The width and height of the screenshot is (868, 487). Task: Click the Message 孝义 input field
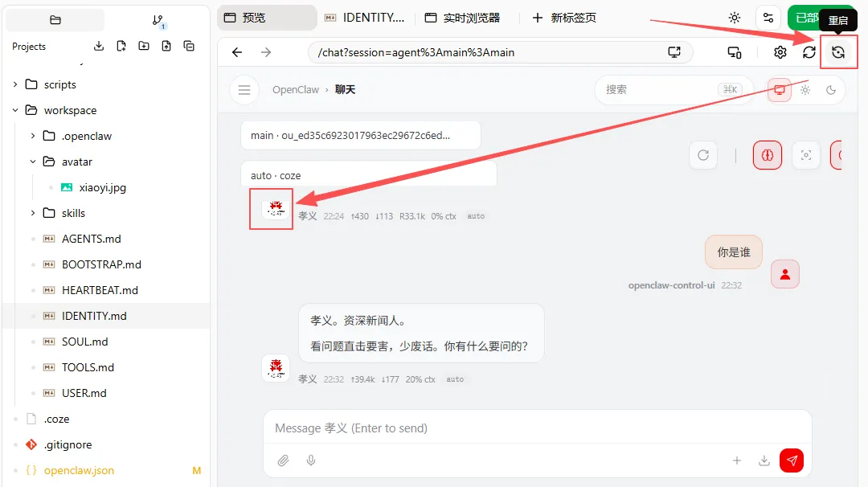click(x=537, y=428)
